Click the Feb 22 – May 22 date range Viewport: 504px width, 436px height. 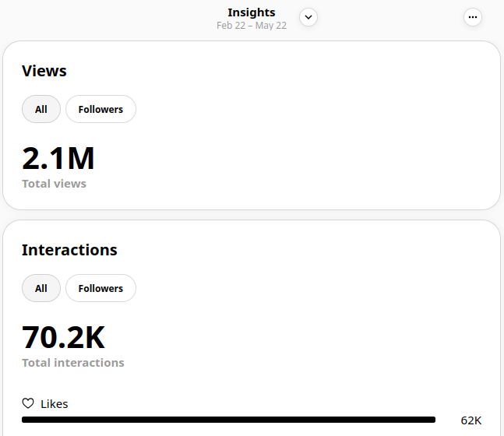pos(251,26)
